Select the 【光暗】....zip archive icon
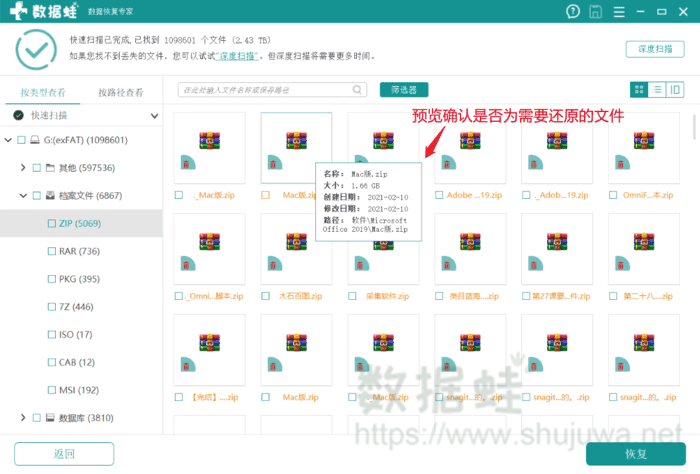Image resolution: width=700 pixels, height=474 pixels. click(209, 342)
